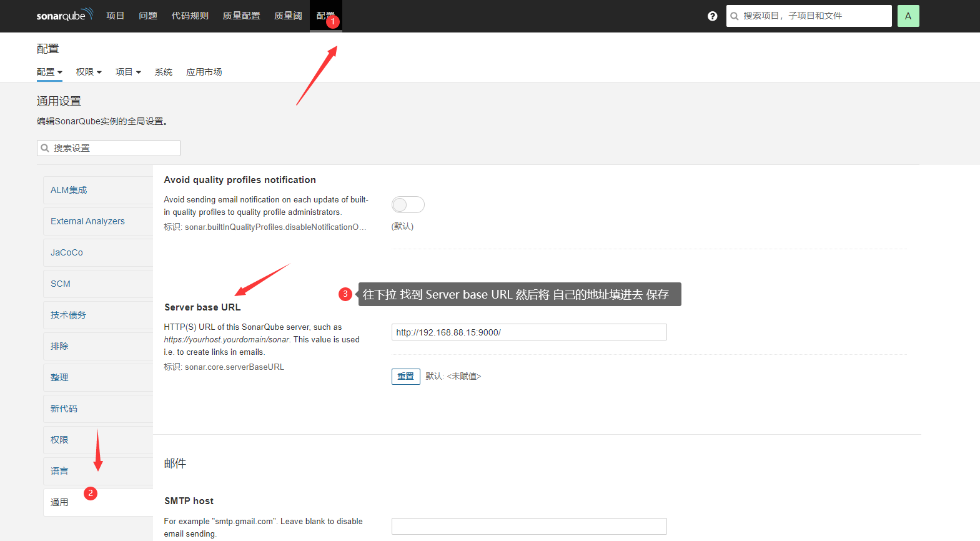Click the Server base URL input field

pos(529,332)
